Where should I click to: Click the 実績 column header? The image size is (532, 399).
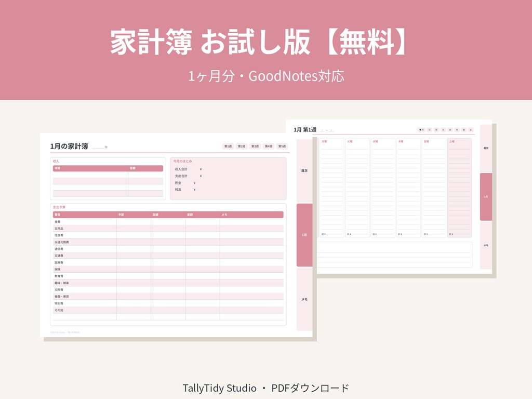pos(155,215)
